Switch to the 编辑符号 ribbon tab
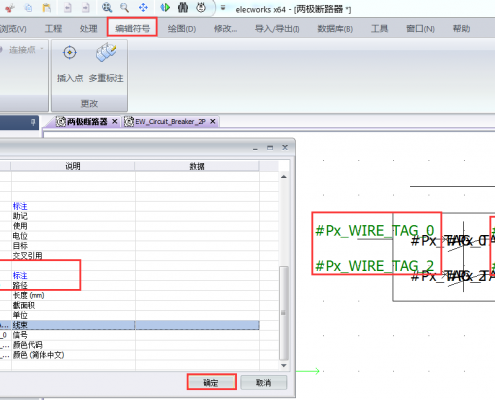This screenshot has width=495, height=400. tap(132, 28)
